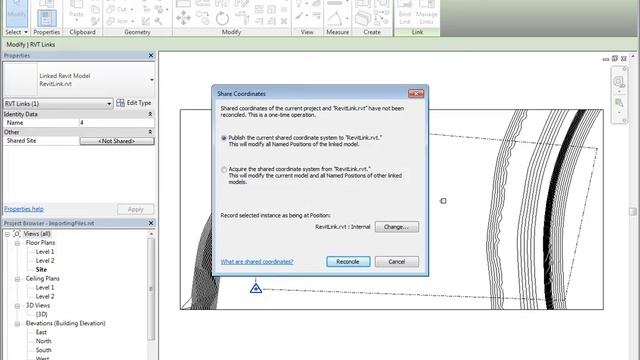Click 'Modify | RVT Links' context tab label
Screen dimensions: 640x360
(31, 44)
